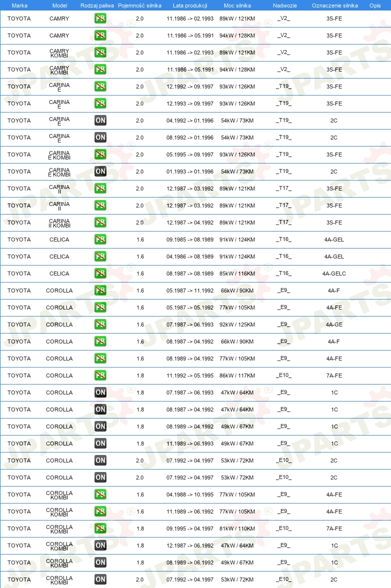Select the date range 04.1992 -> 01.1996
Image resolution: width=391 pixels, height=588 pixels.
tap(190, 120)
